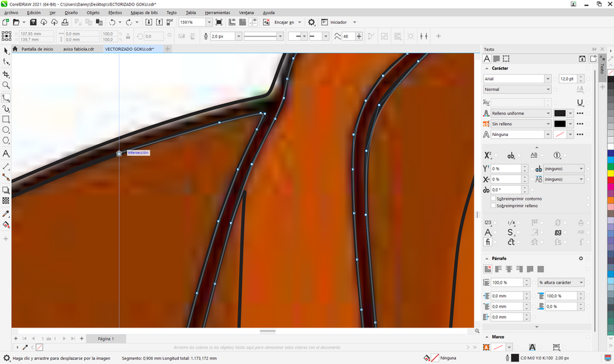Click the Print icon in the toolbar
Image resolution: width=614 pixels, height=364 pixels.
65,23
